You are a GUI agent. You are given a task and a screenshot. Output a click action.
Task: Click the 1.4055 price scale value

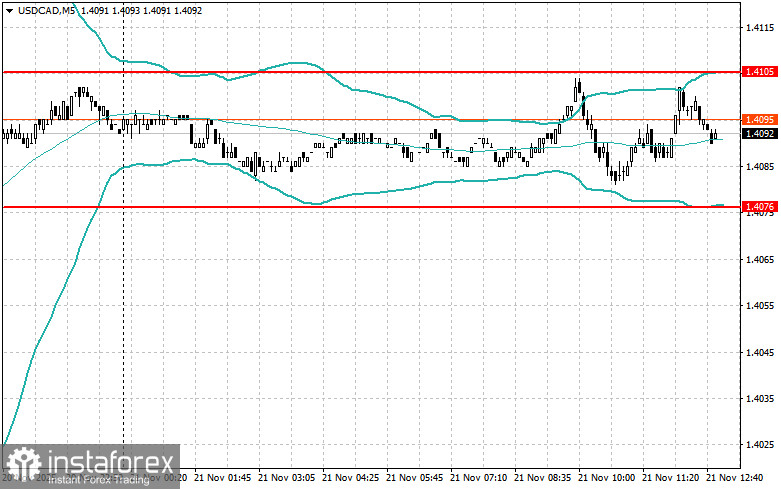[x=760, y=306]
